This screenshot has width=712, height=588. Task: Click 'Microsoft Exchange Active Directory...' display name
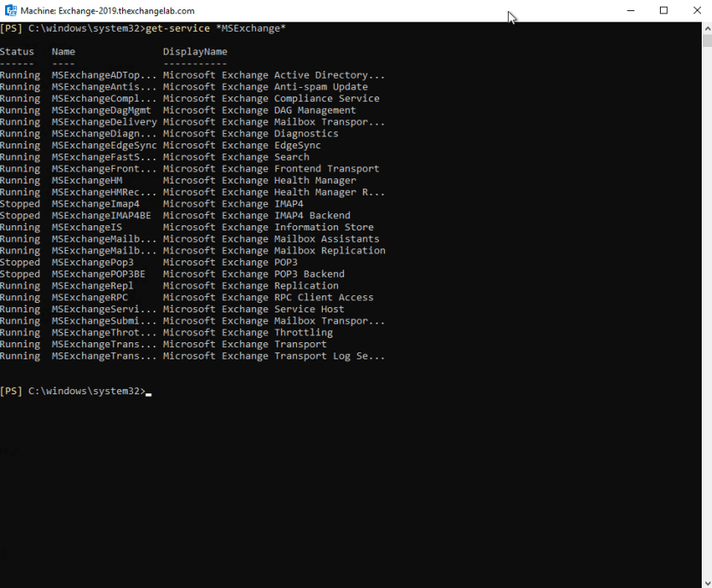(x=274, y=75)
